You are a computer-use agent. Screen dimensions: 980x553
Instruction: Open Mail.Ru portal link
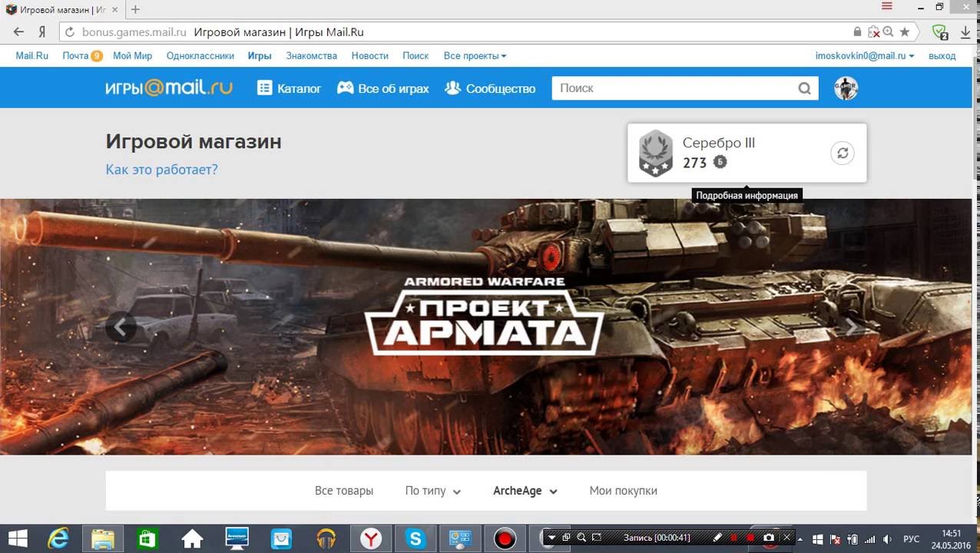coord(31,56)
